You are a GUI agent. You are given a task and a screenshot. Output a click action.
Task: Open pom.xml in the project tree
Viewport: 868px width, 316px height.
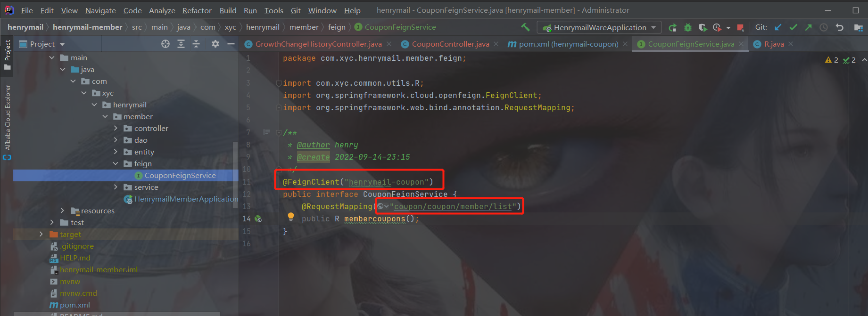tap(74, 305)
